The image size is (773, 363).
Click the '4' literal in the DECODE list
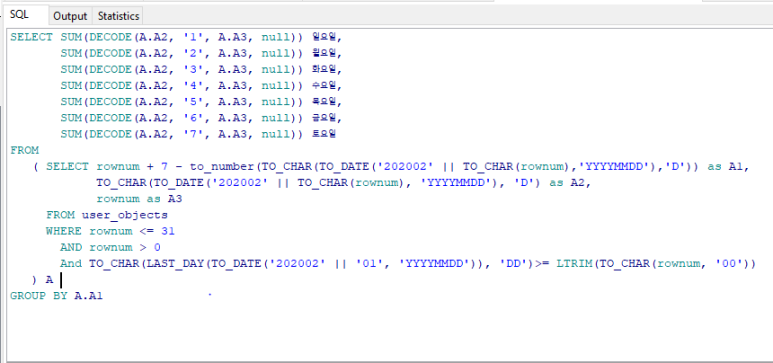pyautogui.click(x=193, y=85)
